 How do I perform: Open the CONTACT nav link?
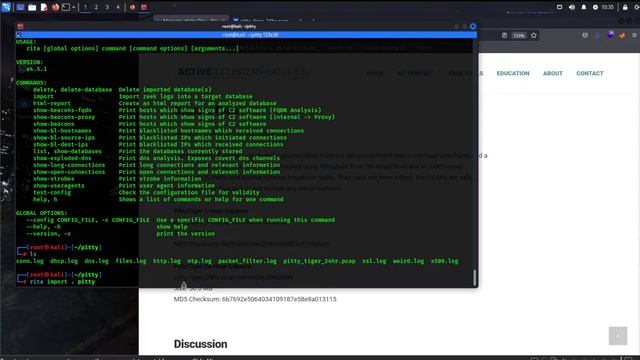click(x=590, y=73)
